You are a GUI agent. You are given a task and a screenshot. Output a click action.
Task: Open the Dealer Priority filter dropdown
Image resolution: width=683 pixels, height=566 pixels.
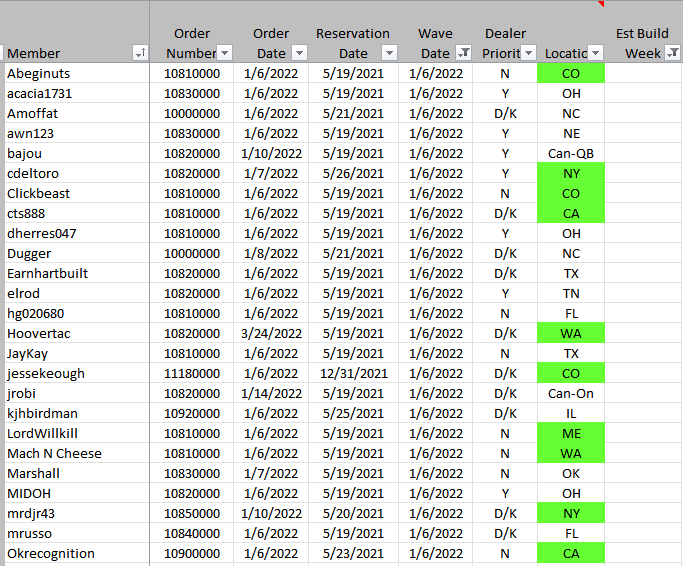click(529, 53)
